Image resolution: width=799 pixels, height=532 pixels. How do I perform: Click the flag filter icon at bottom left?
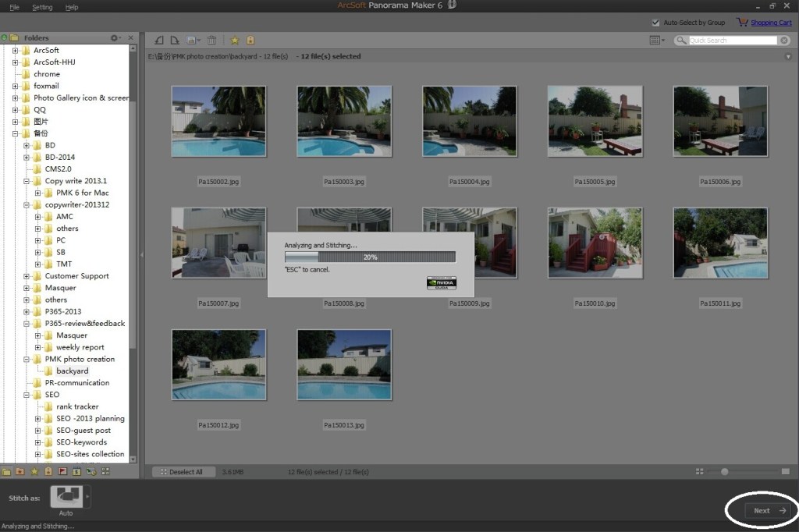(62, 471)
